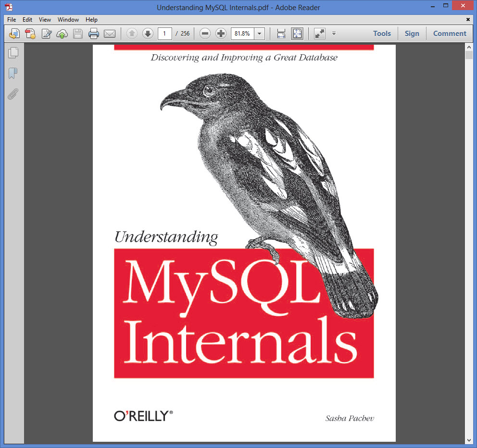Open the Sign pane
Viewport: 477px width, 448px height.
tap(412, 34)
